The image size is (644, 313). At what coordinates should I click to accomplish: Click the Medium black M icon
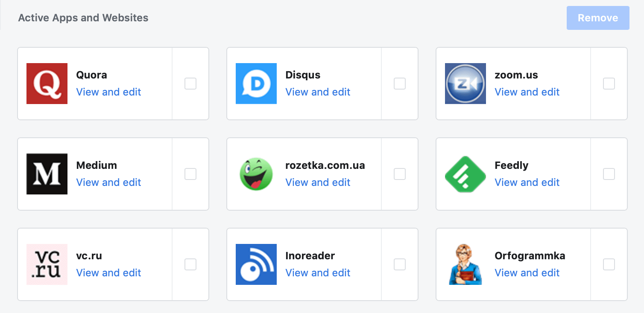coord(47,174)
